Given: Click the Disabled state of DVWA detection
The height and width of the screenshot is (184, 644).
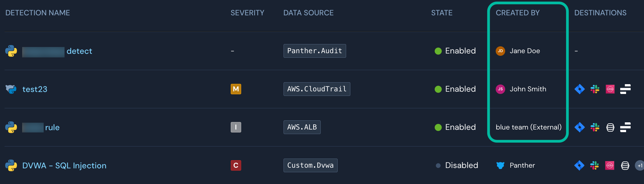Looking at the screenshot, I should point(461,165).
